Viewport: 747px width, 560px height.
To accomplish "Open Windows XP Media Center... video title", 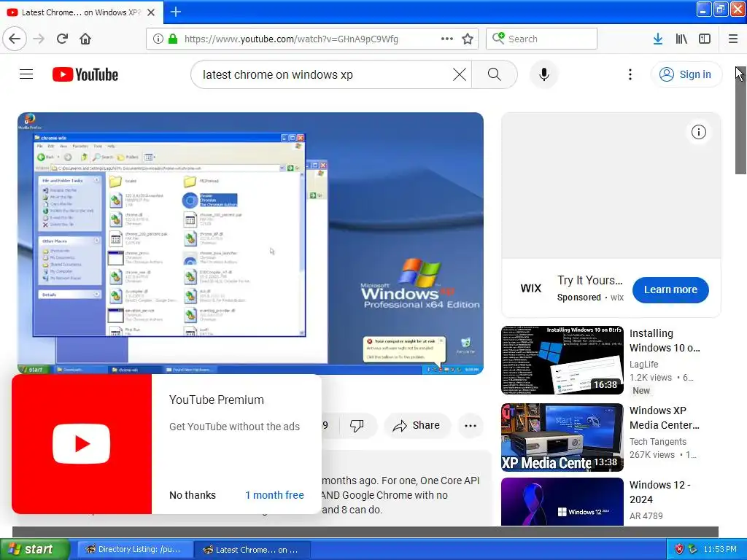I will point(665,418).
